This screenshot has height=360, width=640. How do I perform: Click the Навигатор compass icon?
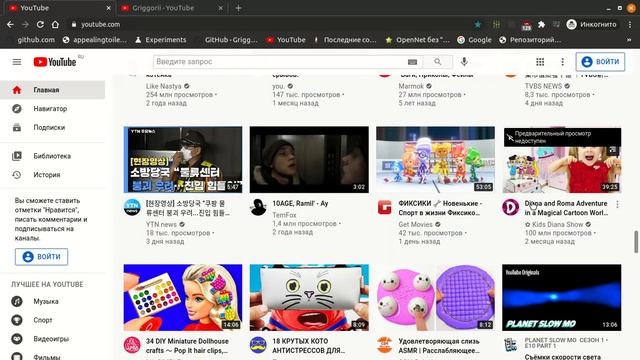click(x=17, y=109)
